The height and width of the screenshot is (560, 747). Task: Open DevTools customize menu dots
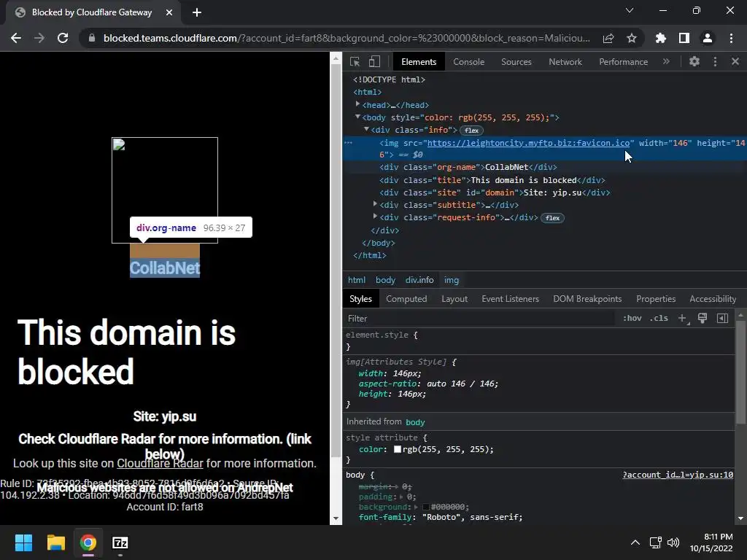coord(715,61)
